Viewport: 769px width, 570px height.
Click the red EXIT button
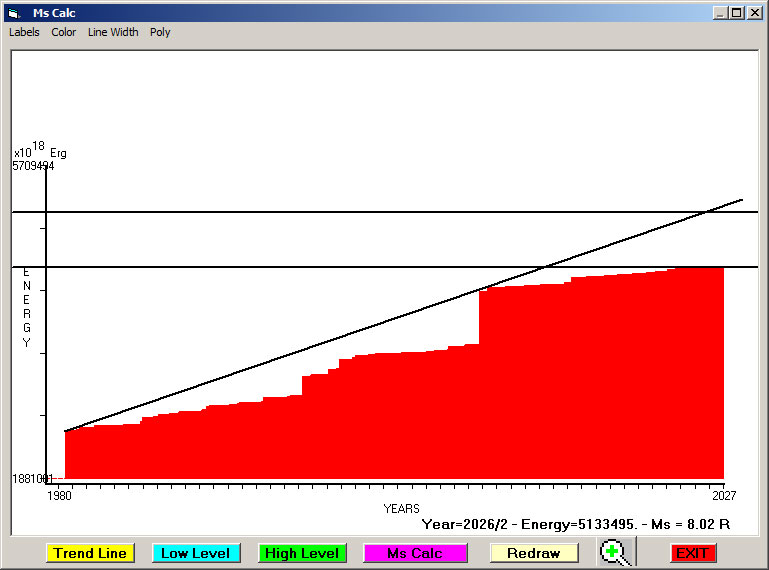pos(692,553)
